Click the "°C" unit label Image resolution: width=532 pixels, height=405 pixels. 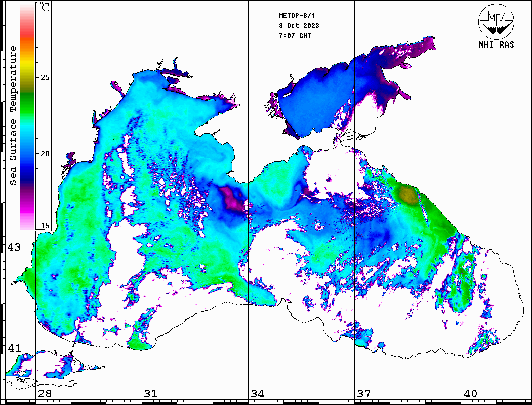point(45,7)
